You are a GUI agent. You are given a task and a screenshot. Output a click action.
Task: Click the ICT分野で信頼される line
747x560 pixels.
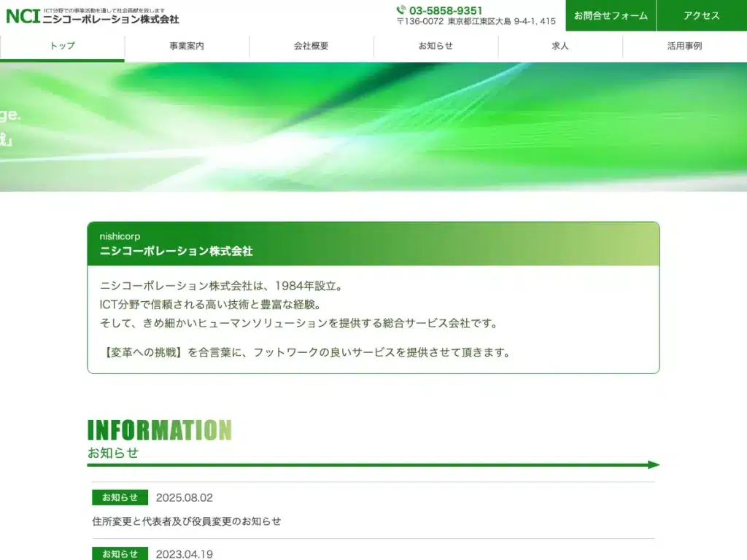[x=212, y=305]
